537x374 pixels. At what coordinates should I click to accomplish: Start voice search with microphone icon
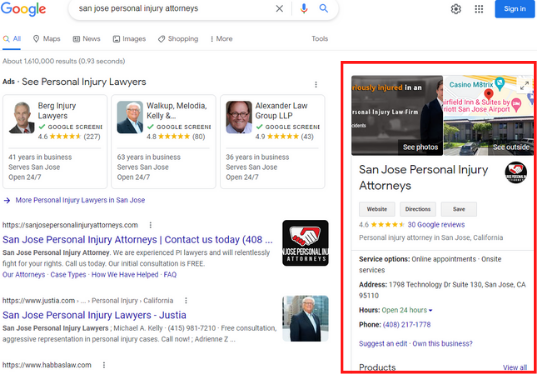pyautogui.click(x=304, y=9)
